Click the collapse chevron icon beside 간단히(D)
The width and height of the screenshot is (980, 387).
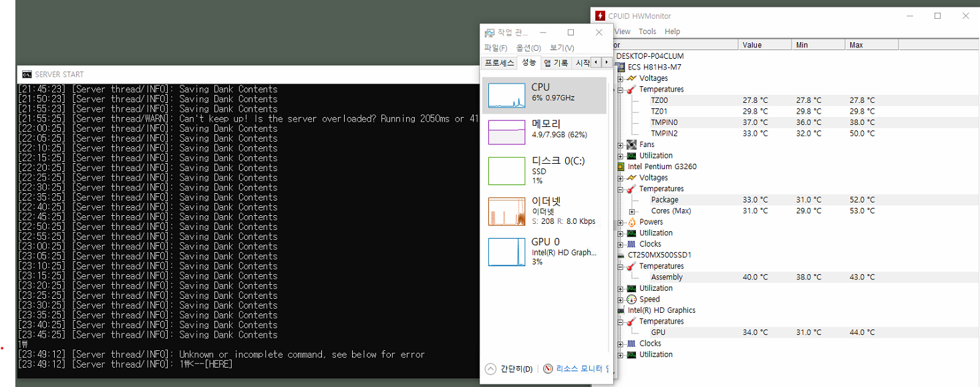(x=491, y=369)
